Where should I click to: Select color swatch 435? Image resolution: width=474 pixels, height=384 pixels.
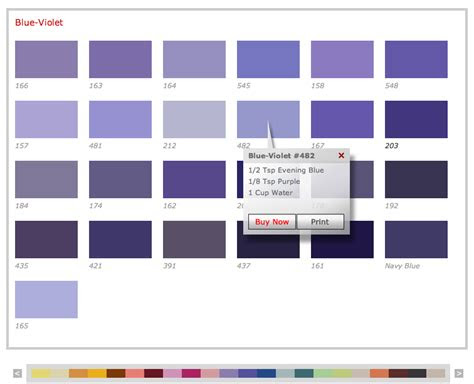tap(46, 239)
